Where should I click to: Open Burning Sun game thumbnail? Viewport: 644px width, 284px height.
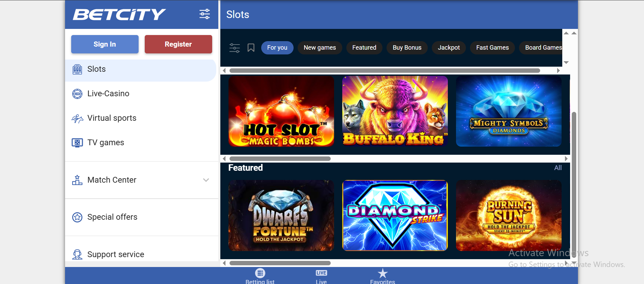509,216
